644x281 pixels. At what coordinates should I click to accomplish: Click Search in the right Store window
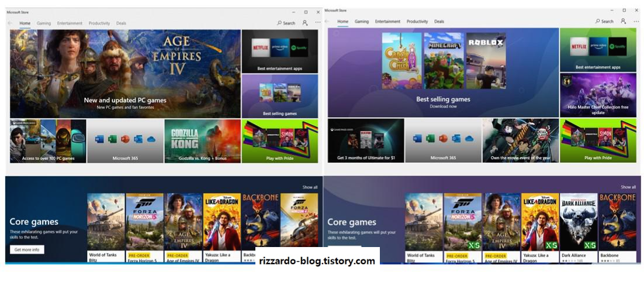[604, 22]
